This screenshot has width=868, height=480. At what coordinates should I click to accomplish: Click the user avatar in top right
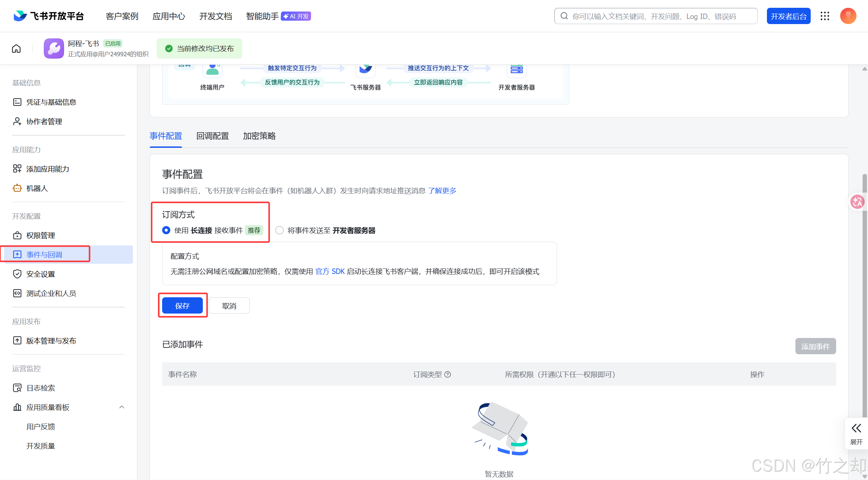coord(848,16)
